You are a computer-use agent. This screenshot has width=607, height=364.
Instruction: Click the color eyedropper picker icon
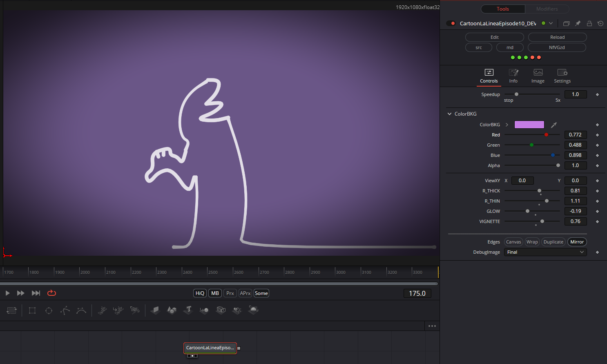554,125
